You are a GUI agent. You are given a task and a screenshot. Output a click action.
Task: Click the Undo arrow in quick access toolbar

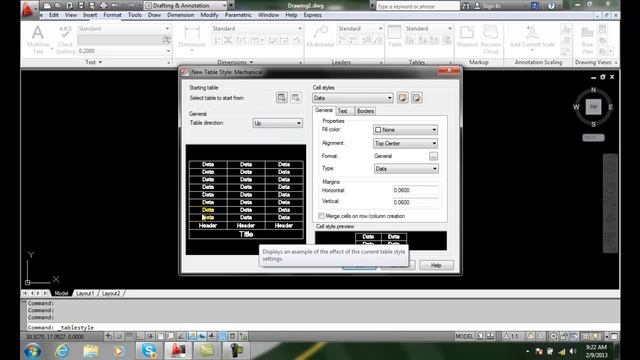coord(115,5)
